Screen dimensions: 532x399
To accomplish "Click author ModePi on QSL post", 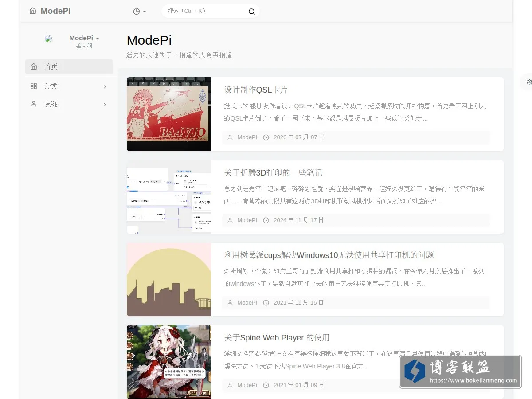I will pyautogui.click(x=247, y=137).
